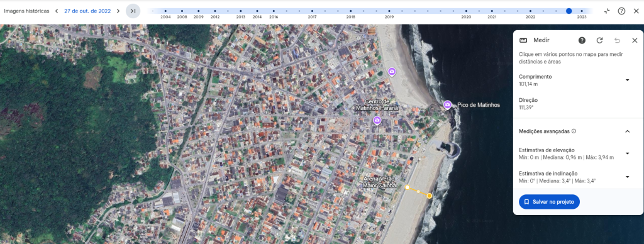Viewport: 644px width, 244px height.
Task: Select the 2020 timeline marker
Action: (466, 11)
